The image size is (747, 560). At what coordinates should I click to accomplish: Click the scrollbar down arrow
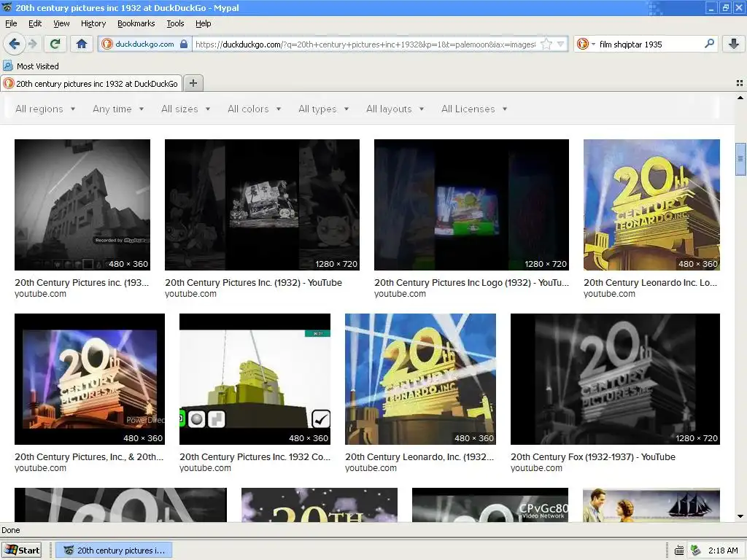click(740, 517)
